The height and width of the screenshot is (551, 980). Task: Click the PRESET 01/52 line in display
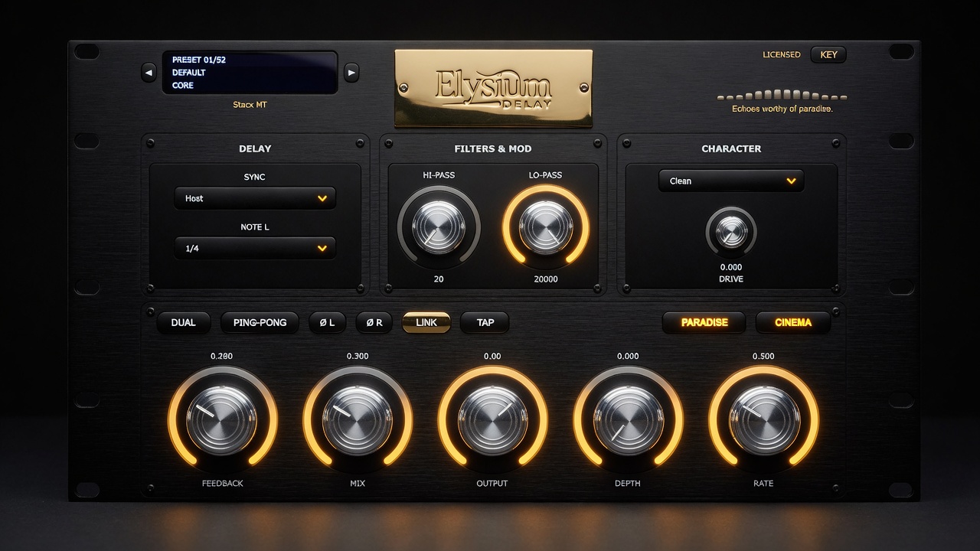point(198,60)
